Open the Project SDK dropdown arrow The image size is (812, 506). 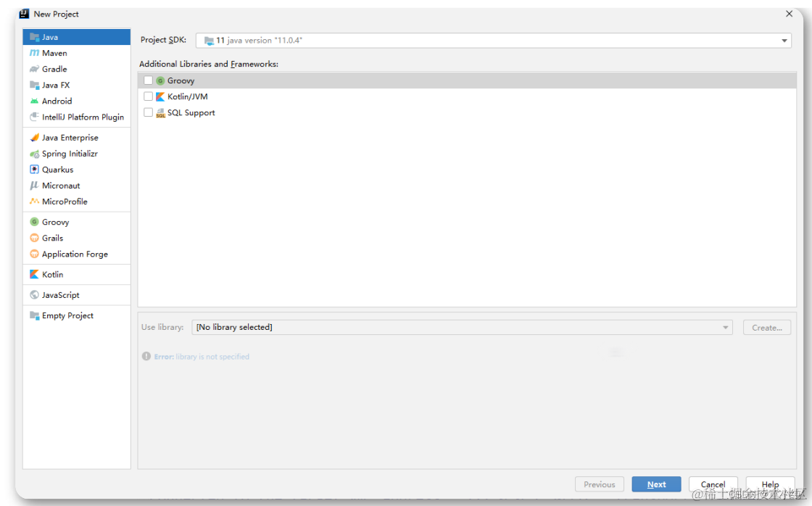tap(784, 41)
